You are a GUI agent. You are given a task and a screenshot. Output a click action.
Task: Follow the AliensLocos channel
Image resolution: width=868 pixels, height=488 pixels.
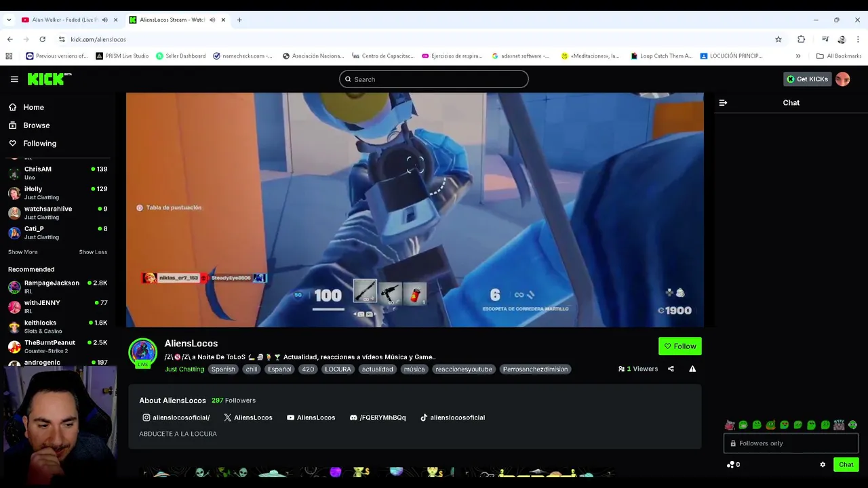680,346
